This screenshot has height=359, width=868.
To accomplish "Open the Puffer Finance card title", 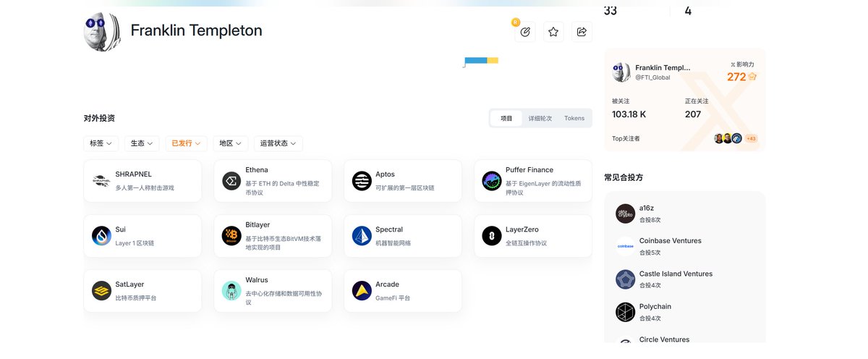I will coord(529,170).
